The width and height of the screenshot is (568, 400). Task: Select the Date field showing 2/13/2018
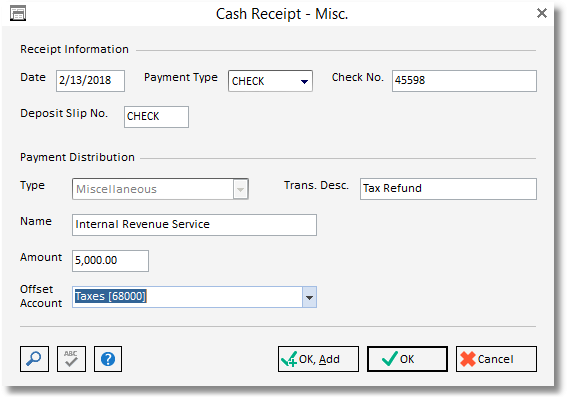coord(90,81)
